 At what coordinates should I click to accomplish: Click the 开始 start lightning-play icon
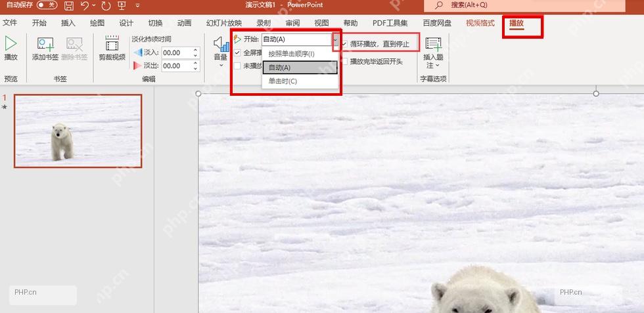point(238,39)
